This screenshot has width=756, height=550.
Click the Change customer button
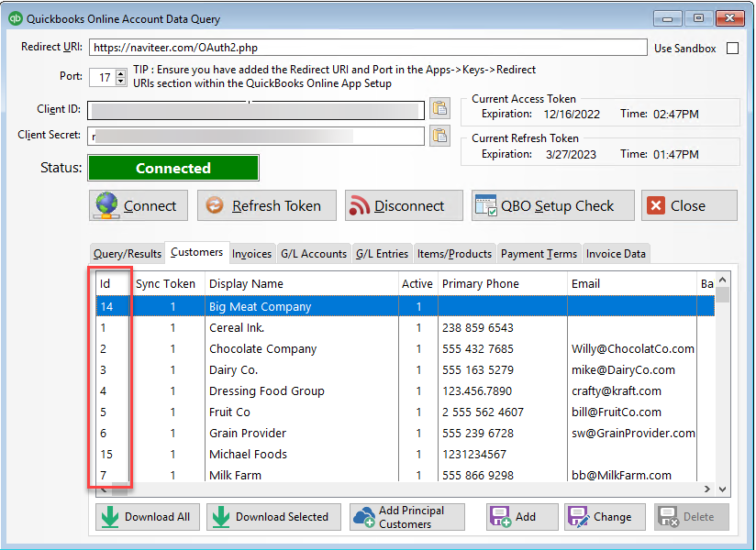pyautogui.click(x=605, y=517)
